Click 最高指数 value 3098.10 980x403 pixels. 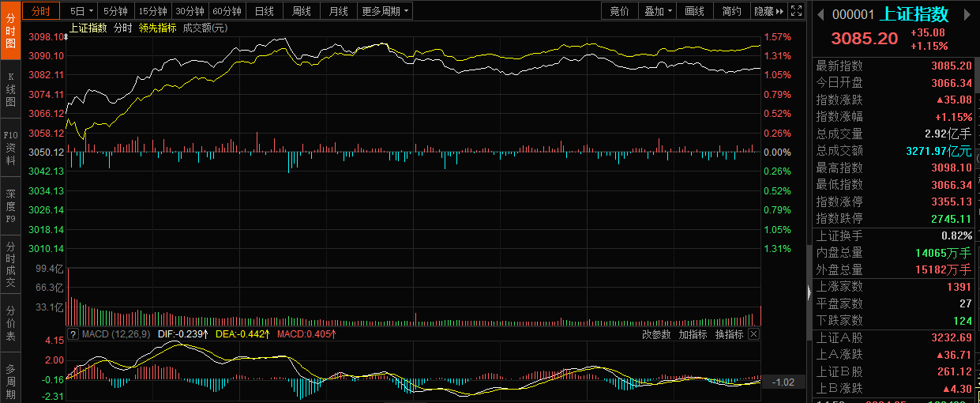click(x=952, y=168)
